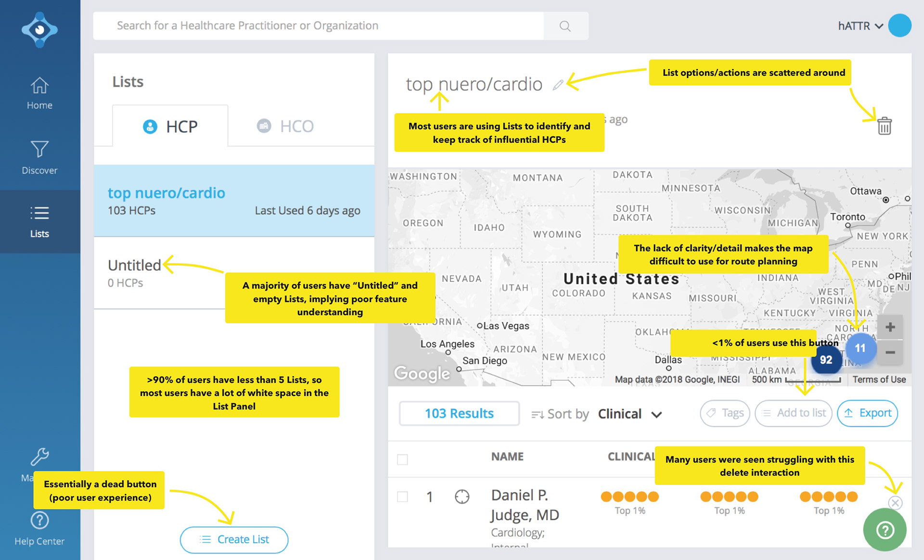
Task: Click the '103 HCPs' count text
Action: click(x=131, y=211)
